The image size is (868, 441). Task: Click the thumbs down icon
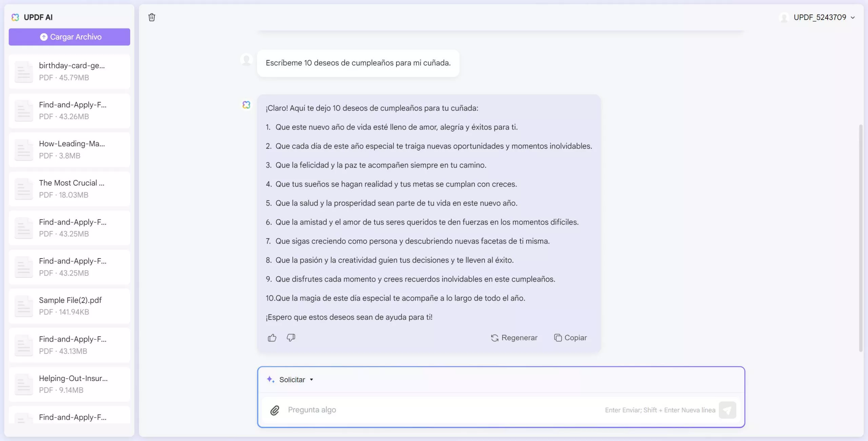tap(291, 338)
